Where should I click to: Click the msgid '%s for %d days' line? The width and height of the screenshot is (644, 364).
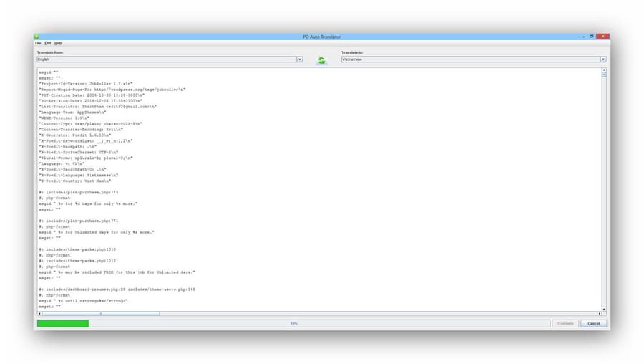click(x=88, y=203)
